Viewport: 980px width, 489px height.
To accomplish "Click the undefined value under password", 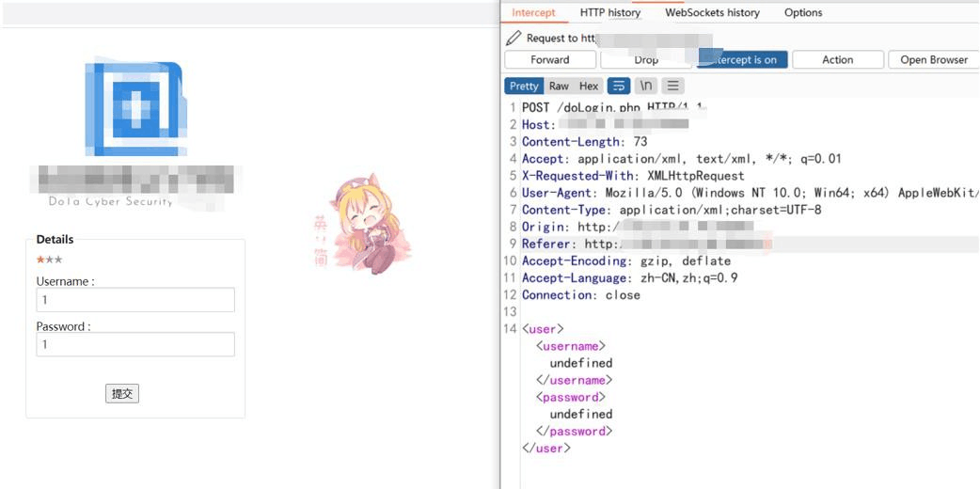I will 581,414.
